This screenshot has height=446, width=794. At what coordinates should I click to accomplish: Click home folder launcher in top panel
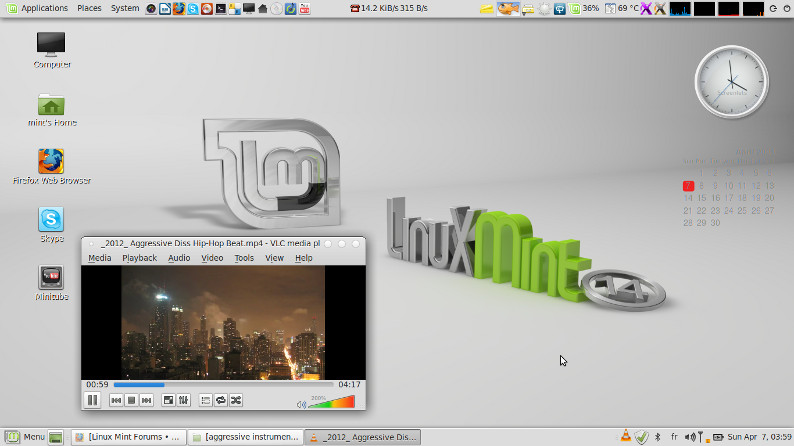(x=262, y=9)
